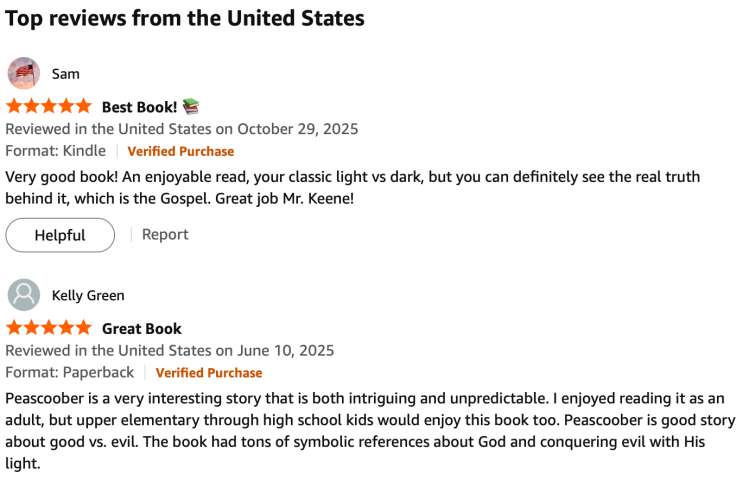Click Kelly Green's review text about Peascoober
The width and height of the screenshot is (749, 480).
pos(370,420)
